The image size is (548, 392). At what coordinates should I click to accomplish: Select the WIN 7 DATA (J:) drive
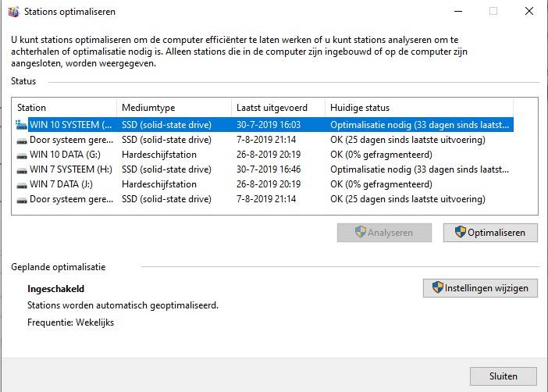click(264, 184)
